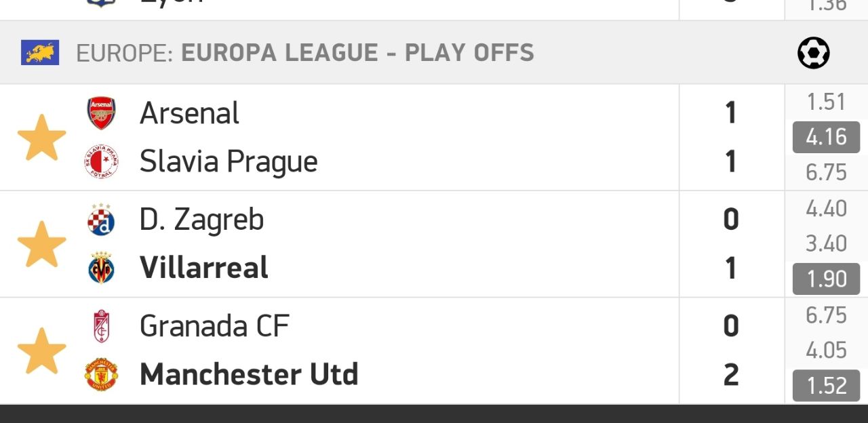Select the highlighted 1.52 Manchester Utd odds
Image resolution: width=868 pixels, height=423 pixels.
[826, 386]
